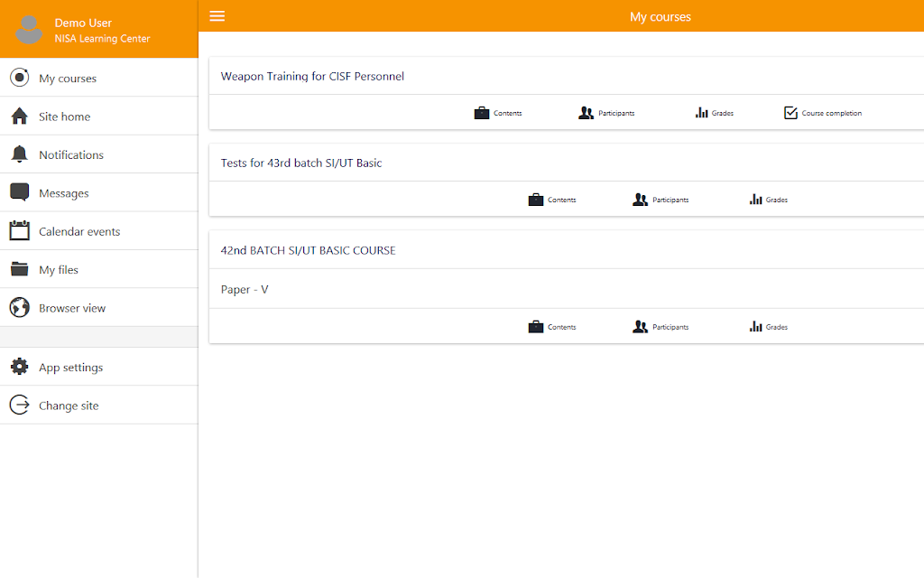The height and width of the screenshot is (578, 924).
Task: Open Weapon Training for CISF Personnel course
Action: pos(312,76)
